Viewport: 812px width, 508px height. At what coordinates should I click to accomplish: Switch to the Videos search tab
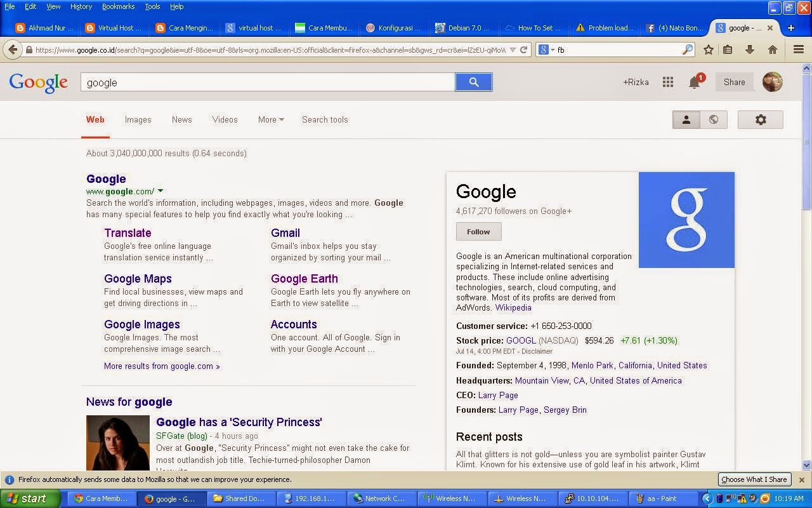point(225,119)
